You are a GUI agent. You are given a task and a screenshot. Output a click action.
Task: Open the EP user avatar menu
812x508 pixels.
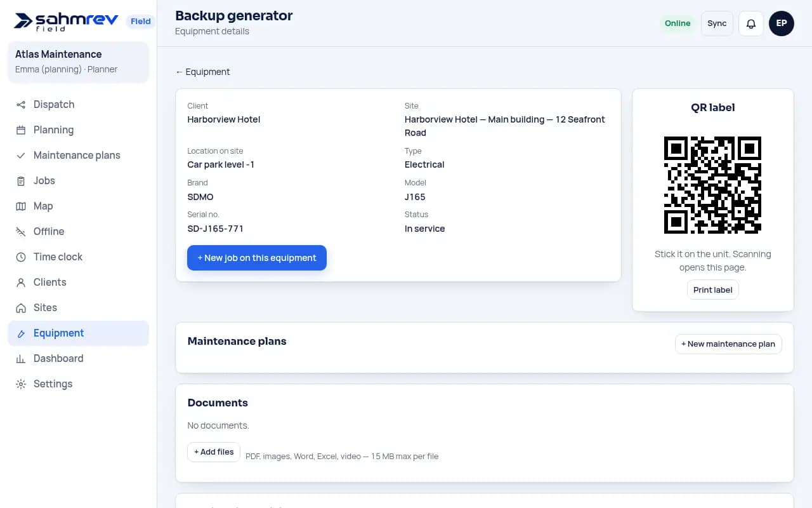point(782,23)
